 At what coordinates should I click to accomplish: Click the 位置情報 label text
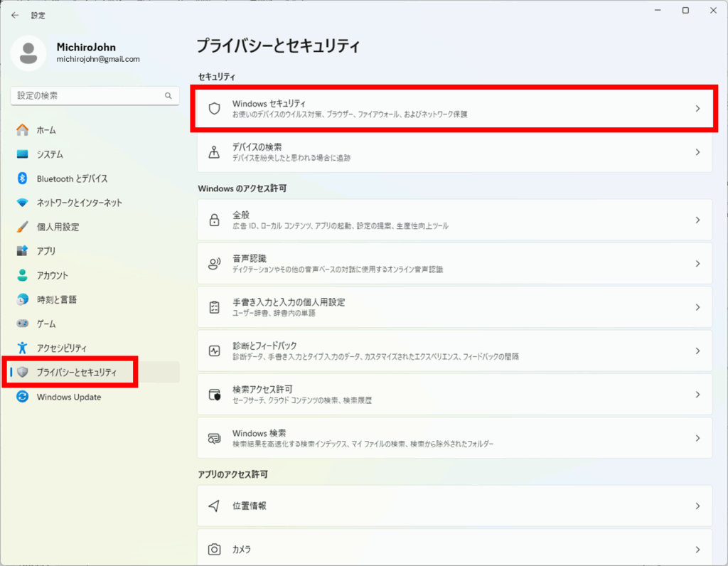[250, 506]
